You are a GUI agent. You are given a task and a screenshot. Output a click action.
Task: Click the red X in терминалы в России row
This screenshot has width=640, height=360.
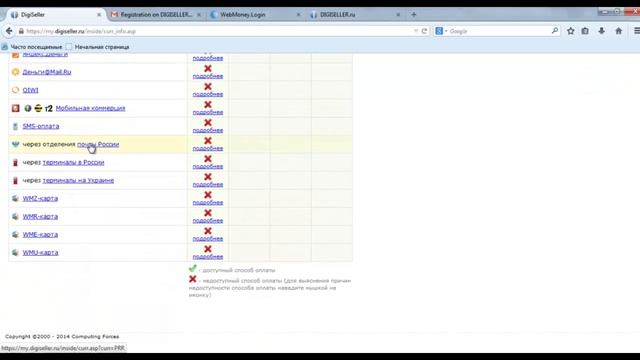(208, 158)
